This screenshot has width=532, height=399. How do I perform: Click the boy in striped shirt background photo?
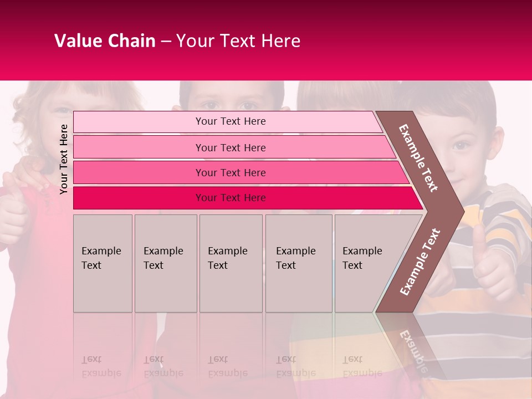(x=475, y=238)
